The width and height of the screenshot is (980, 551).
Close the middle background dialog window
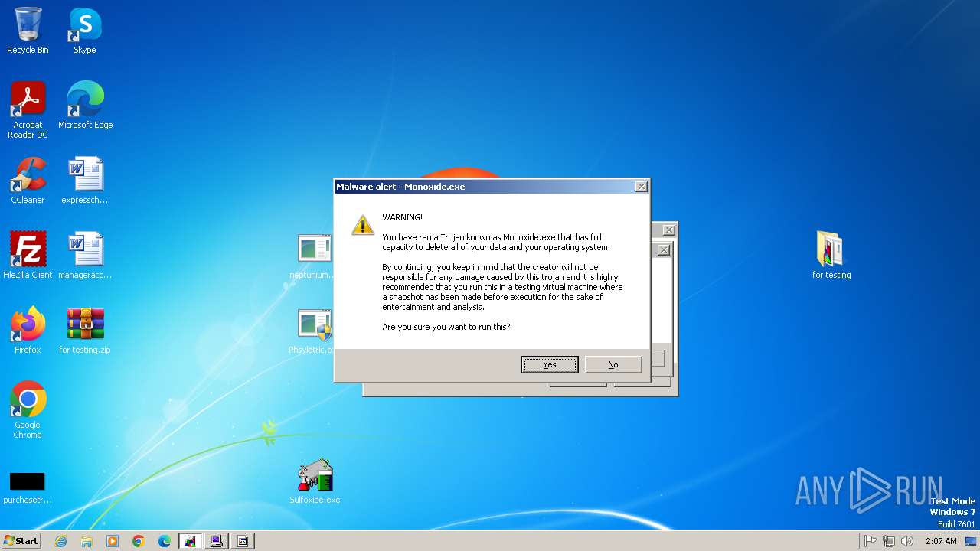(664, 250)
